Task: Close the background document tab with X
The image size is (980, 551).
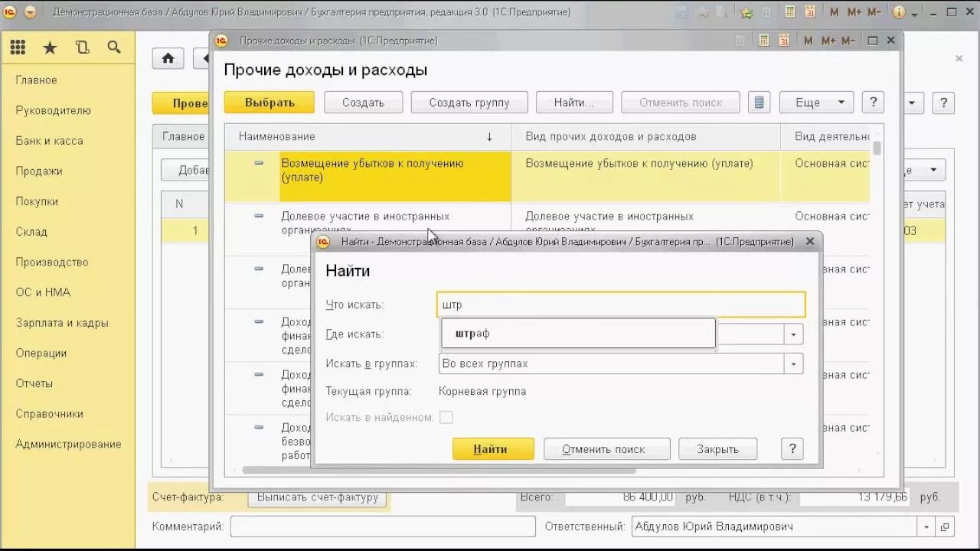Action: pos(959,58)
